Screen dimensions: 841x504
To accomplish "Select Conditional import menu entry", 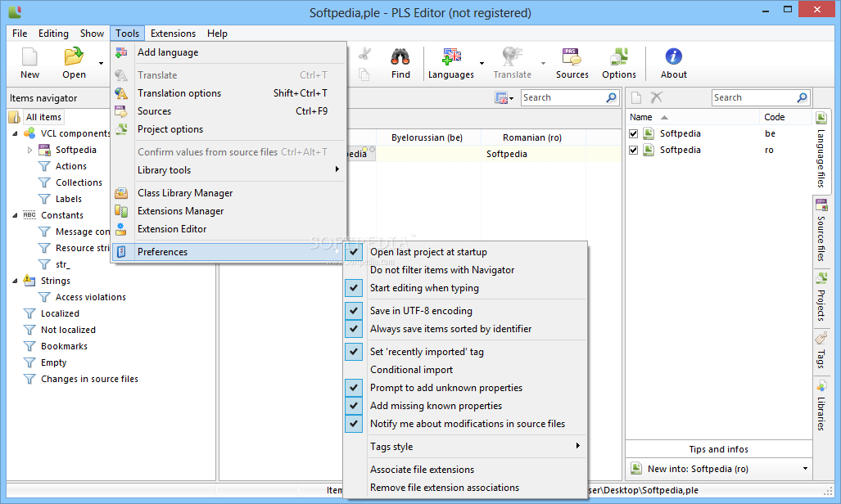I will (465, 370).
